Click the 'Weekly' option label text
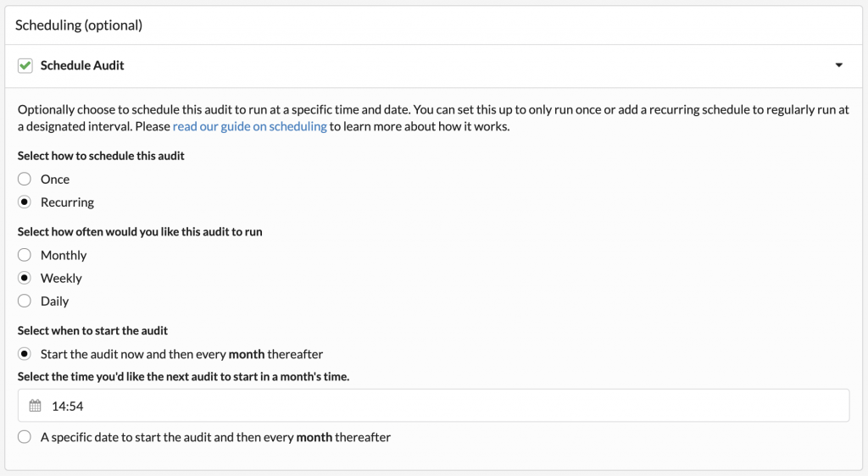Screen dimensions: 868x476 [x=61, y=278]
